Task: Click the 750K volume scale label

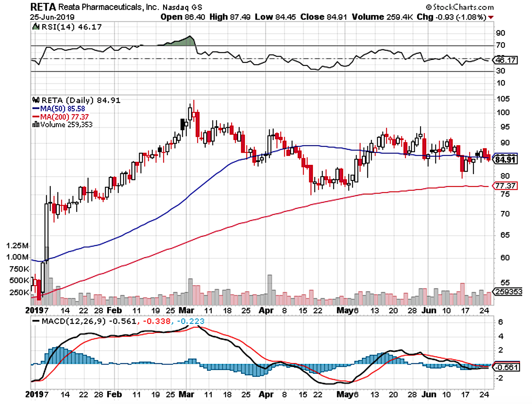Action: pyautogui.click(x=19, y=269)
